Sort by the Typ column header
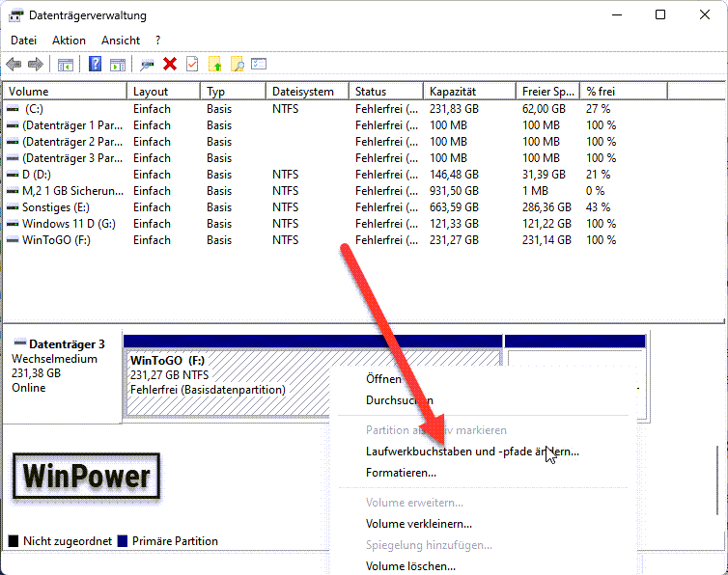The height and width of the screenshot is (575, 728). coord(233,92)
